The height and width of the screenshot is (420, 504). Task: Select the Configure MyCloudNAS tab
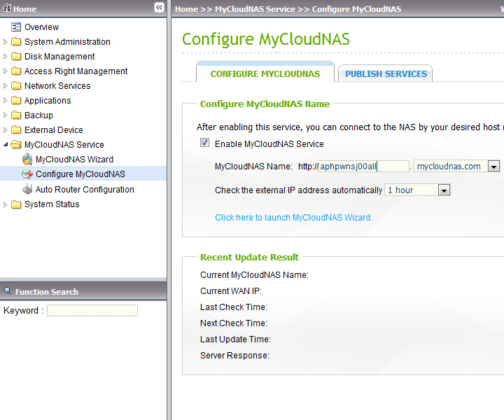pyautogui.click(x=265, y=73)
